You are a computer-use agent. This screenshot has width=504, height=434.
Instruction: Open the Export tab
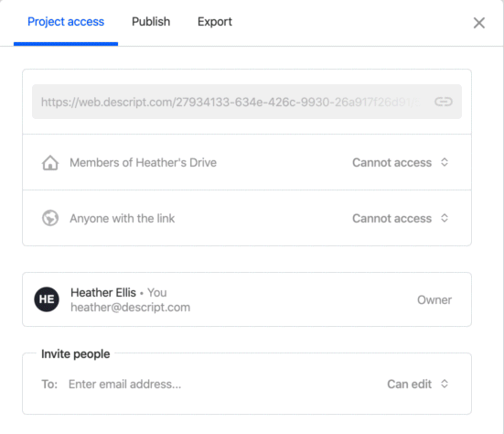(215, 22)
